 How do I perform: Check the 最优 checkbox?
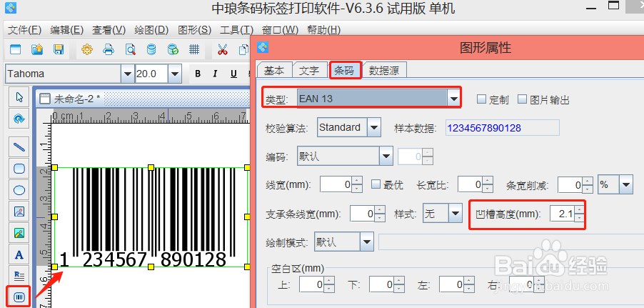coord(376,184)
